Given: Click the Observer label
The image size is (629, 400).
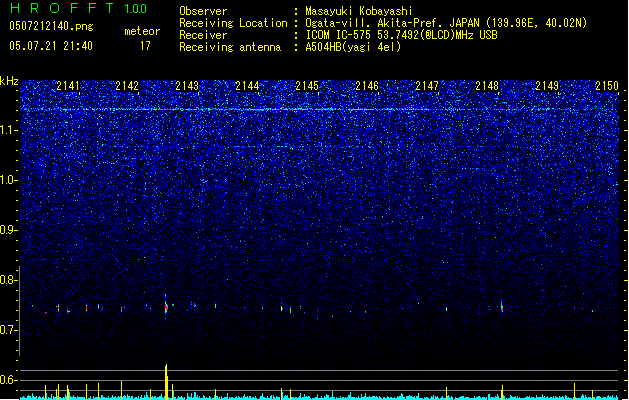Looking at the screenshot, I should coord(203,11).
